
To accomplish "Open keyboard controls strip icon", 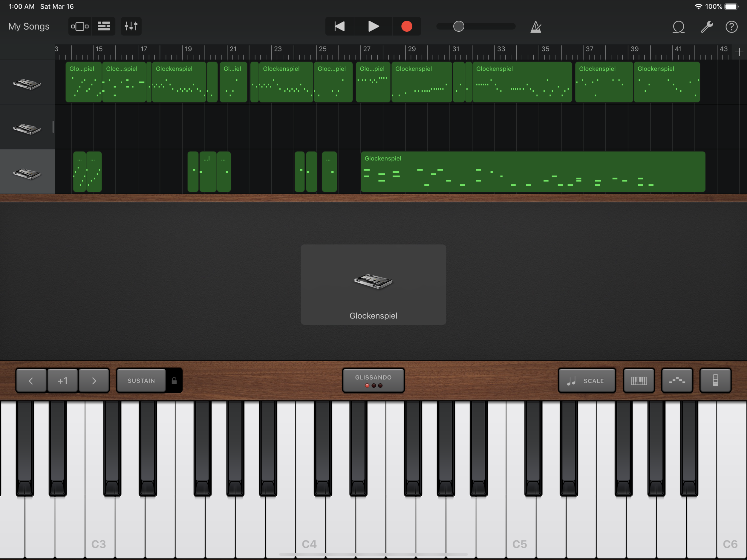I will [x=715, y=381].
